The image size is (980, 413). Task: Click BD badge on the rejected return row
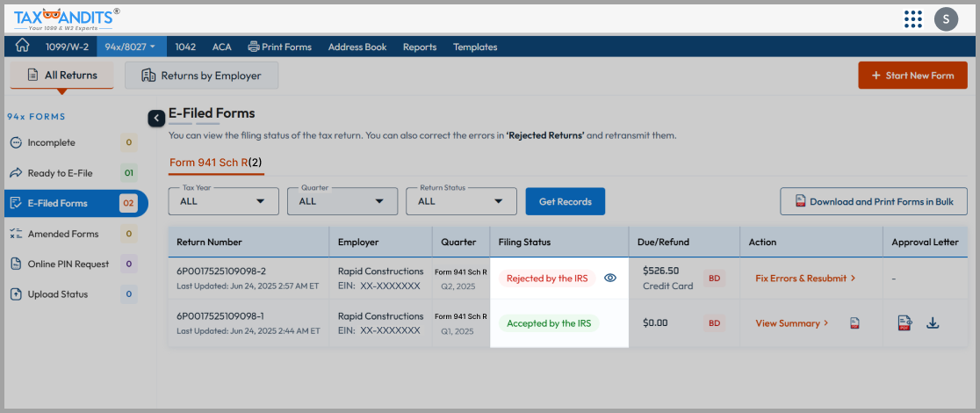coord(715,278)
